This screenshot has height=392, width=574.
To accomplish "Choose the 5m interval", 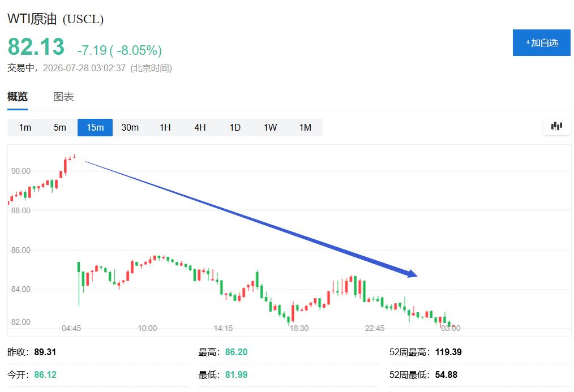I will [x=60, y=127].
